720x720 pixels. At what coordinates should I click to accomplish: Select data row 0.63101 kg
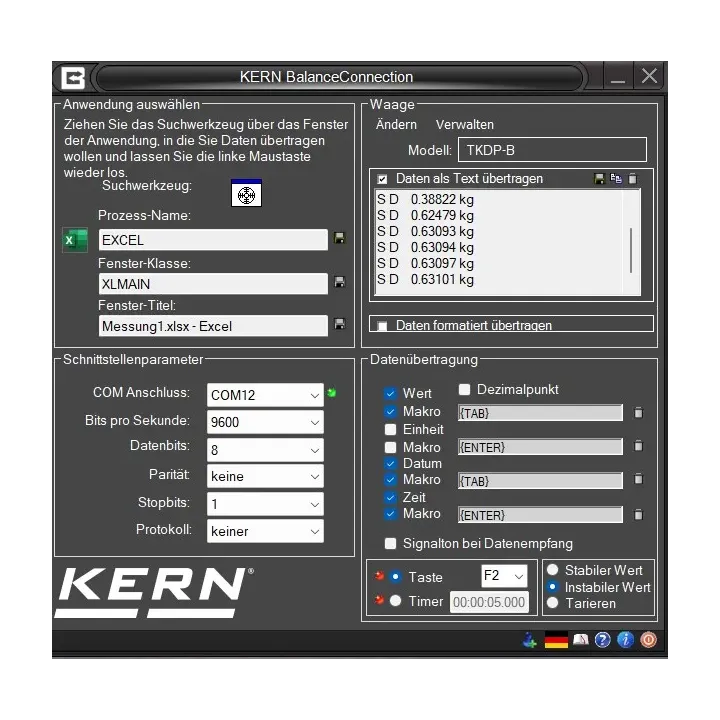point(425,279)
